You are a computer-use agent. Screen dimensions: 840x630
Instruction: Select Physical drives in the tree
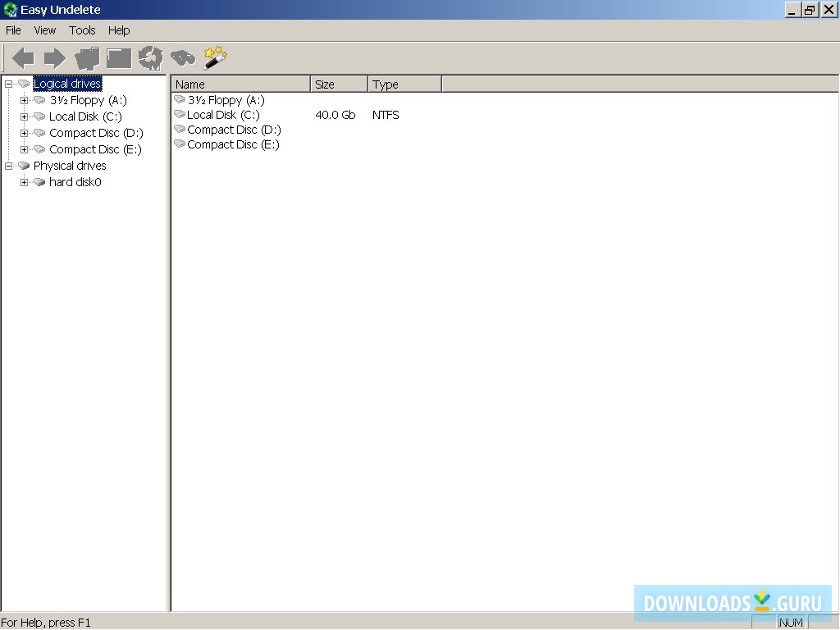[71, 166]
